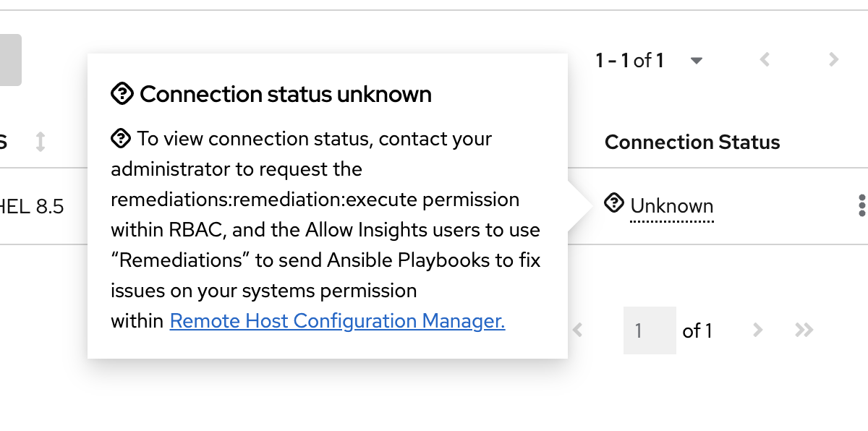Click the bottom pagination previous page arrow
Viewport: 868px width, 431px height.
[x=578, y=330]
